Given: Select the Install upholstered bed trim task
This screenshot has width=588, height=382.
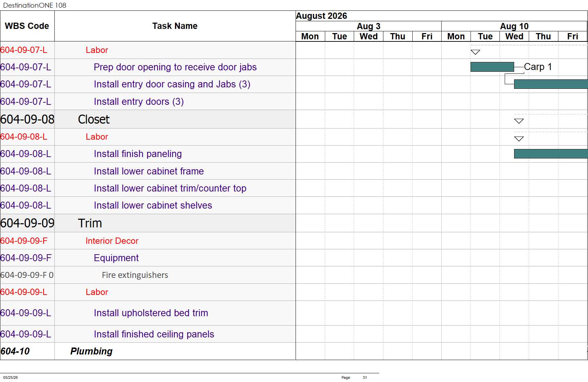Looking at the screenshot, I should click(x=151, y=313).
